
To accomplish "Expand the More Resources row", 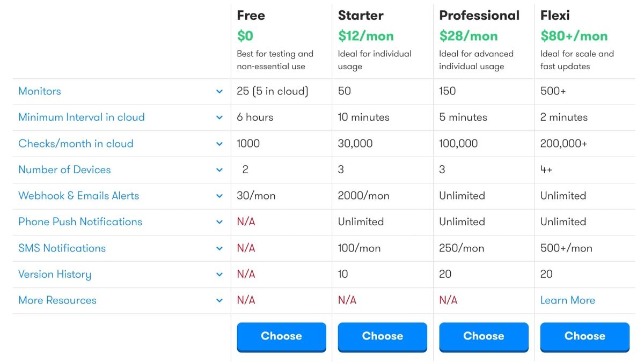I will click(x=219, y=300).
